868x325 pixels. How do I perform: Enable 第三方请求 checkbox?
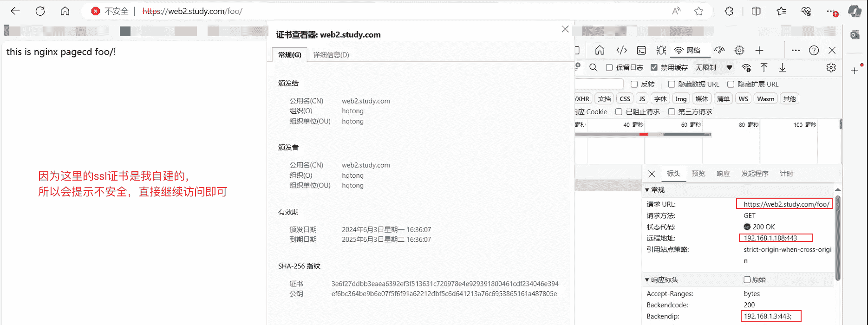point(672,111)
